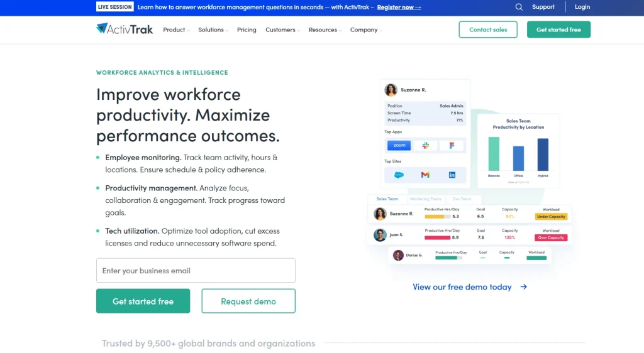This screenshot has width=644, height=353.
Task: Click the Zoom app icon
Action: point(399,146)
